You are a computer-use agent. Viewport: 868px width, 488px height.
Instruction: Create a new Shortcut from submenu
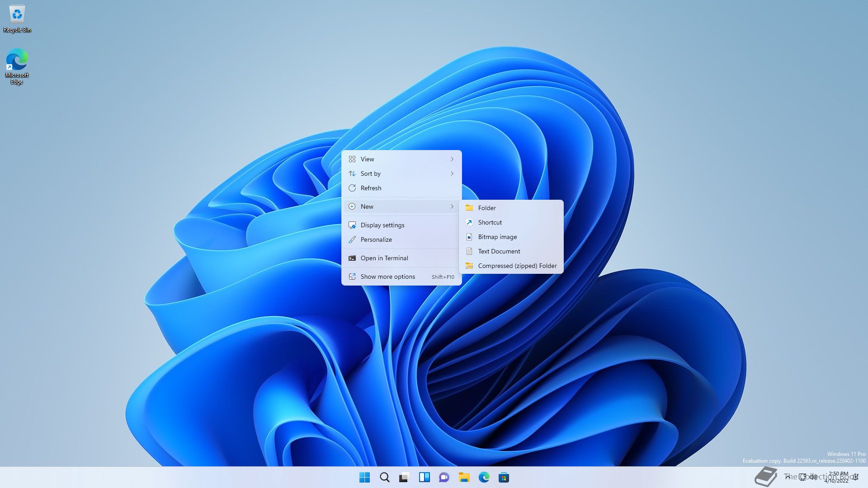click(x=511, y=222)
